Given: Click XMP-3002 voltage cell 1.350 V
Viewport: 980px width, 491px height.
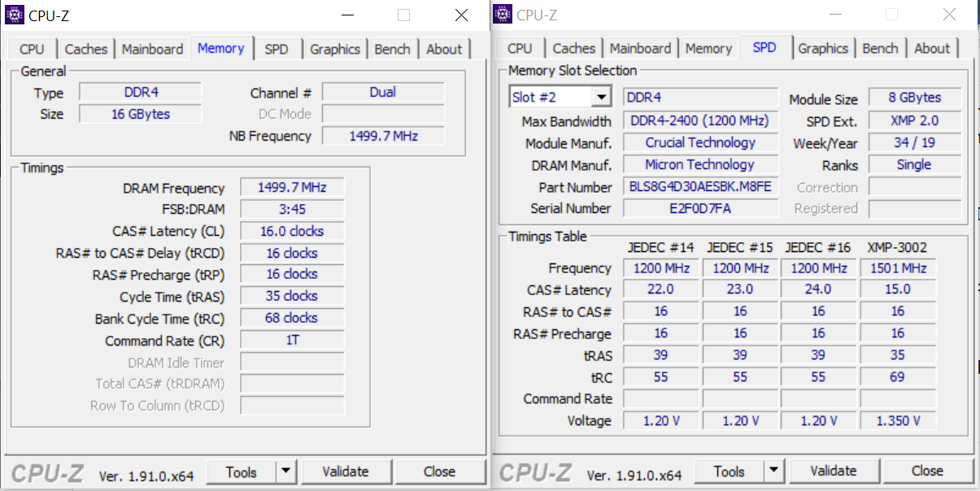Looking at the screenshot, I should click(x=898, y=420).
